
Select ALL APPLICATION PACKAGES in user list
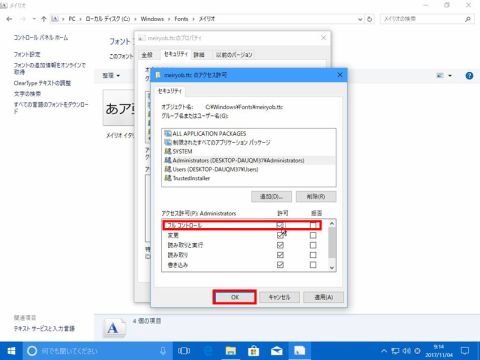pyautogui.click(x=249, y=134)
